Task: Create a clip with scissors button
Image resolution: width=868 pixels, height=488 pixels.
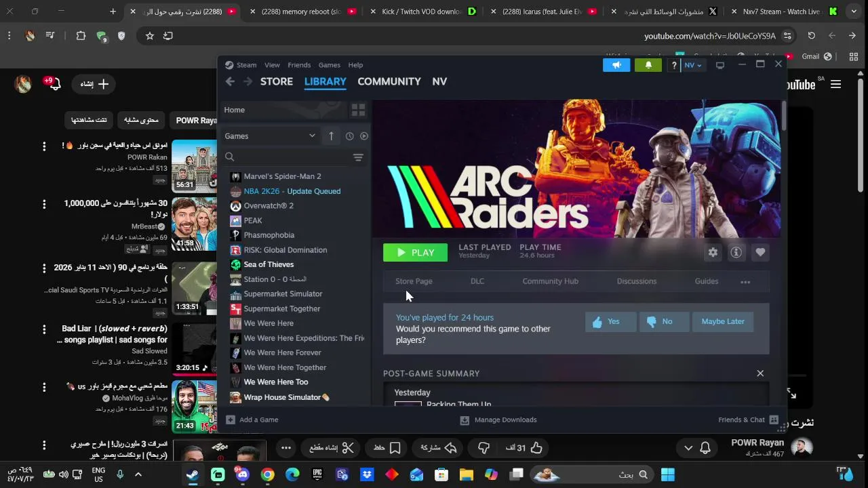Action: (x=332, y=448)
